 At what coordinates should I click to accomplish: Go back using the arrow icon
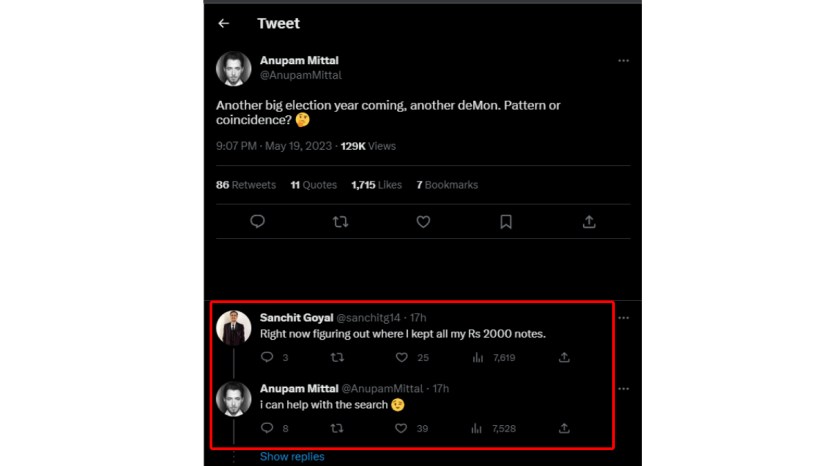[223, 23]
